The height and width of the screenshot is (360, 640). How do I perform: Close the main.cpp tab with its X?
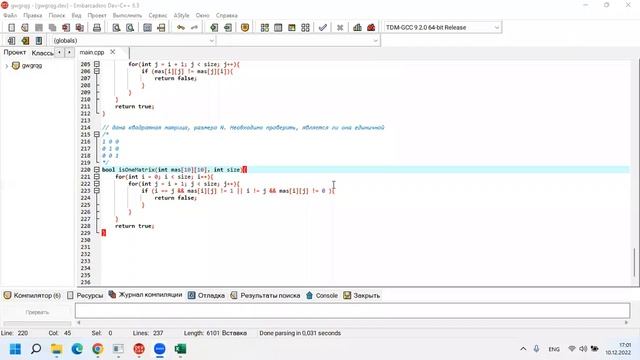[113, 52]
